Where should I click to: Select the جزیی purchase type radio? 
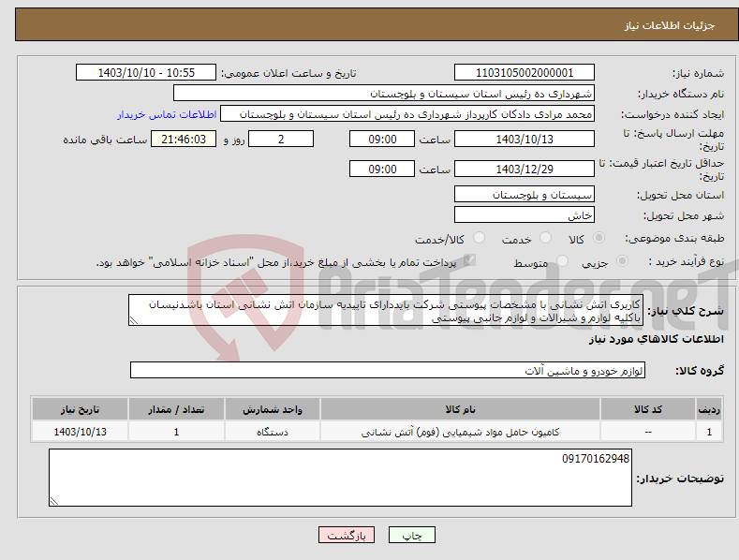tap(622, 261)
